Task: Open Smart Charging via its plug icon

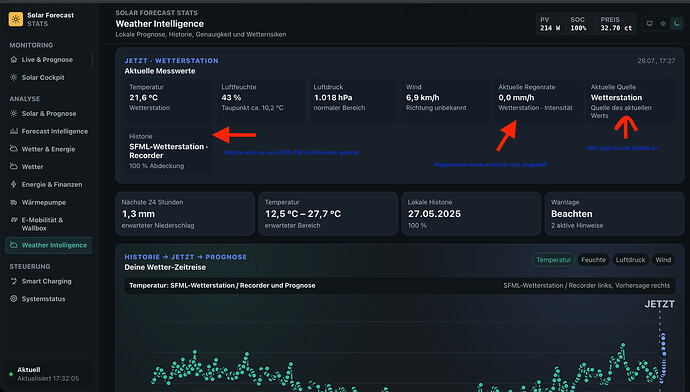Action: (x=14, y=281)
